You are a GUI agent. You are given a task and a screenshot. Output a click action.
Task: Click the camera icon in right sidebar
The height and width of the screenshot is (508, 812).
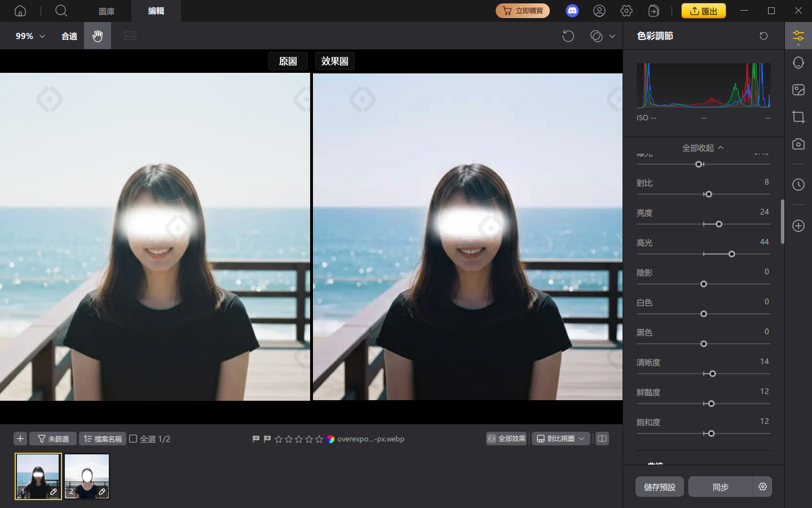798,144
